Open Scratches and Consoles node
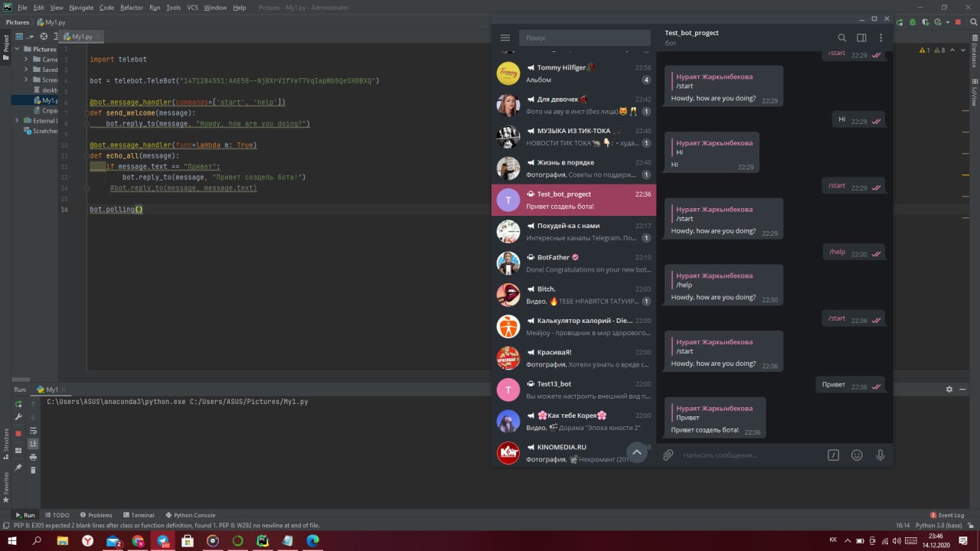Viewport: 980px width, 551px height. 40,131
